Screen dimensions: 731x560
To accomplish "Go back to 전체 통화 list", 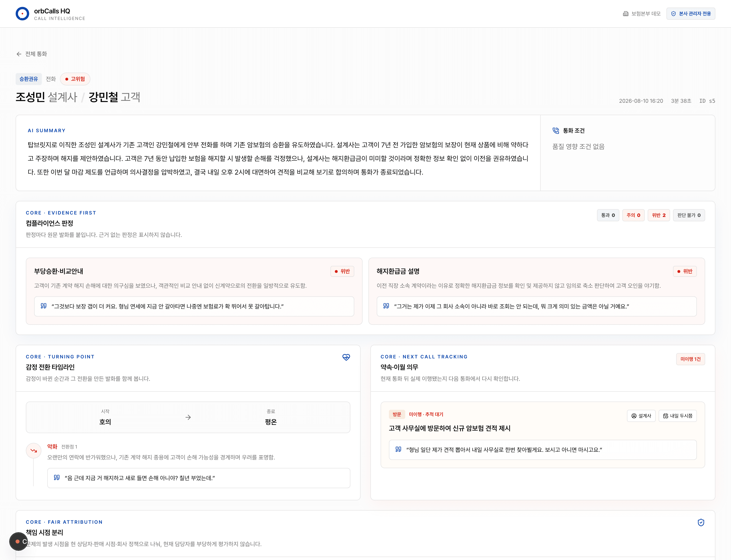I will click(32, 54).
